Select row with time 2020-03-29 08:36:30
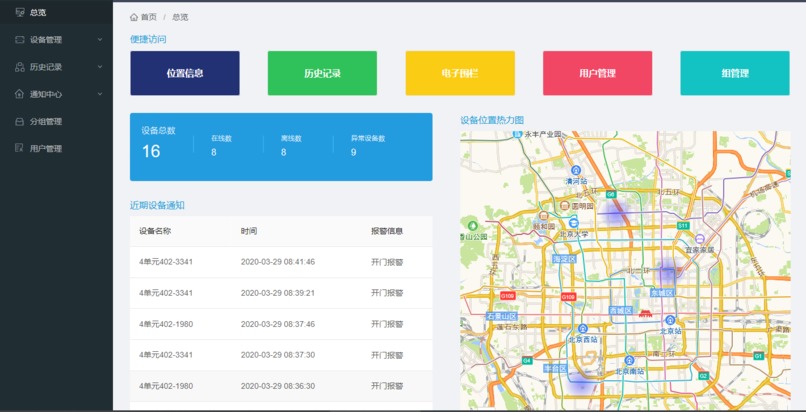The width and height of the screenshot is (806, 412). (x=281, y=386)
